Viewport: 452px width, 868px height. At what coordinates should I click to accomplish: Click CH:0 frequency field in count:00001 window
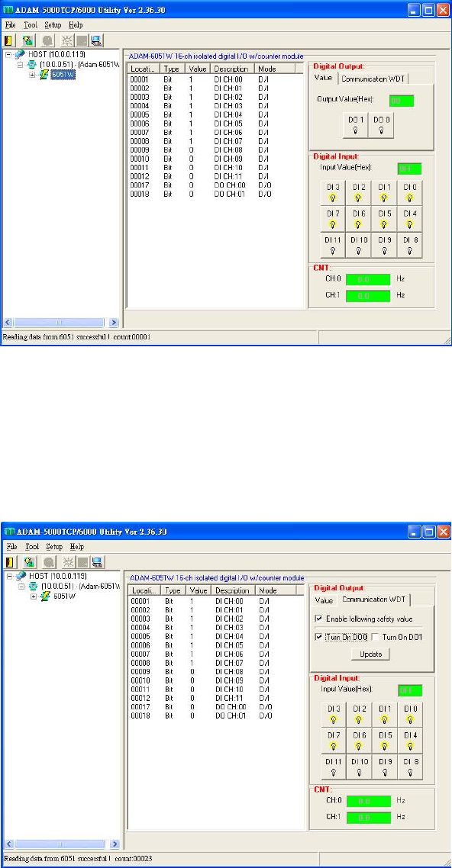coord(368,278)
